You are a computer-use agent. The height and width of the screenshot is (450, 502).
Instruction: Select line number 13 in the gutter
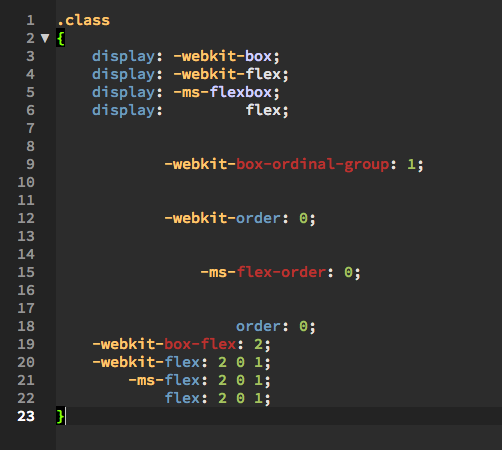coord(26,236)
